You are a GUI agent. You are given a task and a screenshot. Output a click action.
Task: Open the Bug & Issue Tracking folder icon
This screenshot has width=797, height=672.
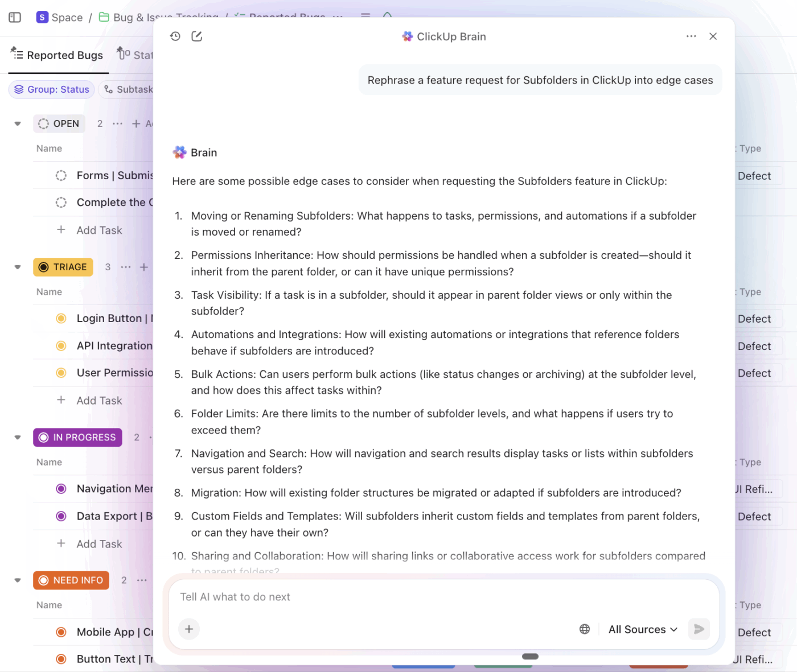coord(104,18)
